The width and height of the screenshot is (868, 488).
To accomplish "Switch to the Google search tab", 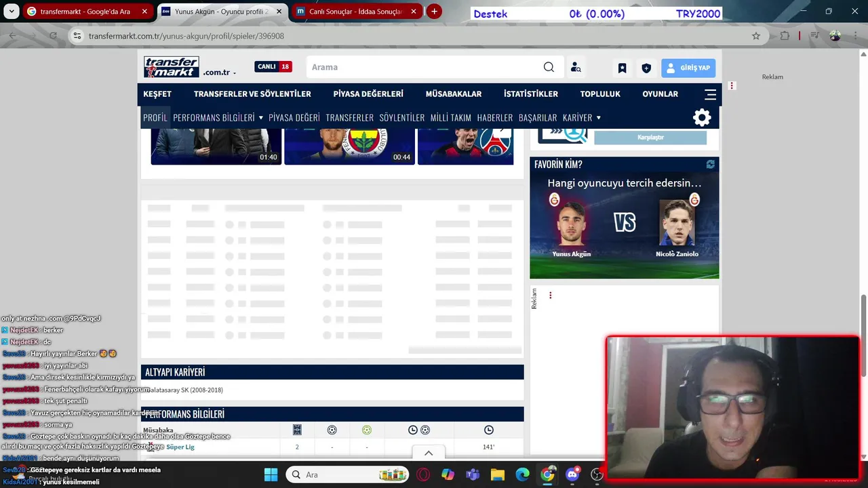I will pyautogui.click(x=87, y=12).
